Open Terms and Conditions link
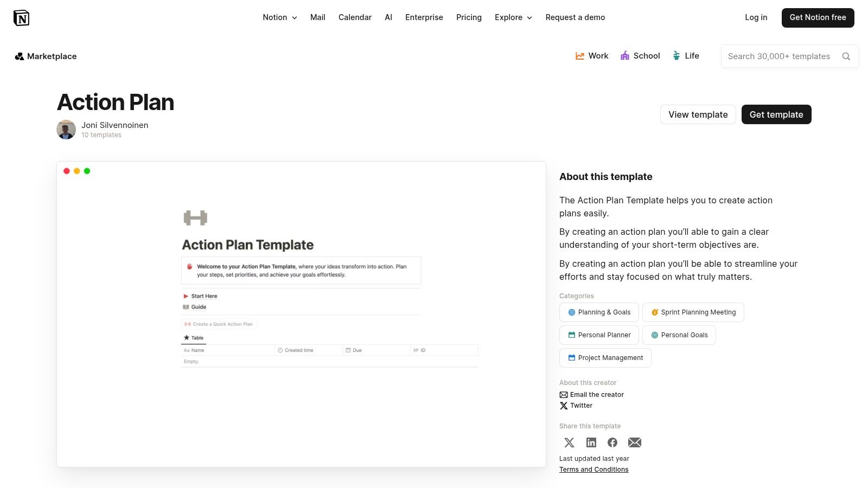 point(593,469)
